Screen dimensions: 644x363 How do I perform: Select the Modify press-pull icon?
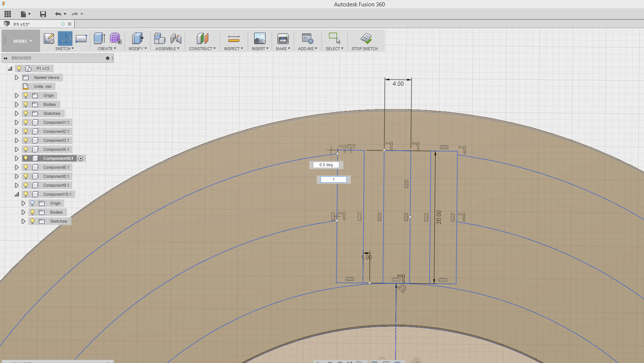[137, 38]
